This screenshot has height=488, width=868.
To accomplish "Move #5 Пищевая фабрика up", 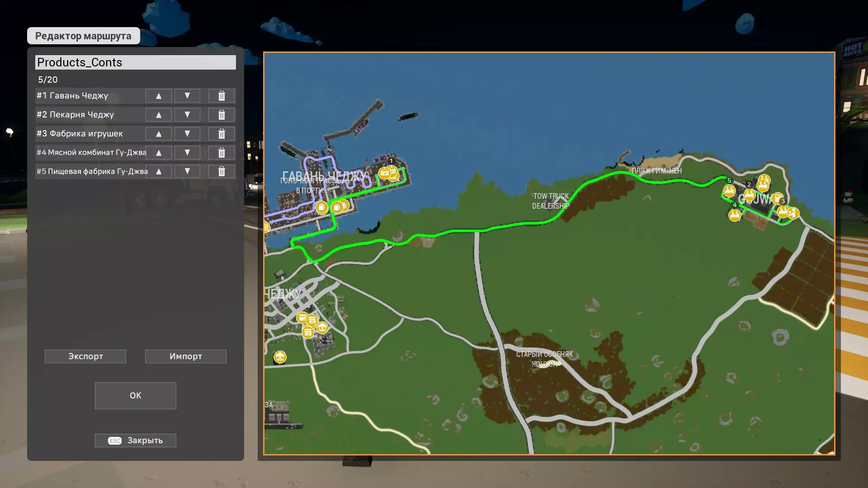I will coord(159,172).
